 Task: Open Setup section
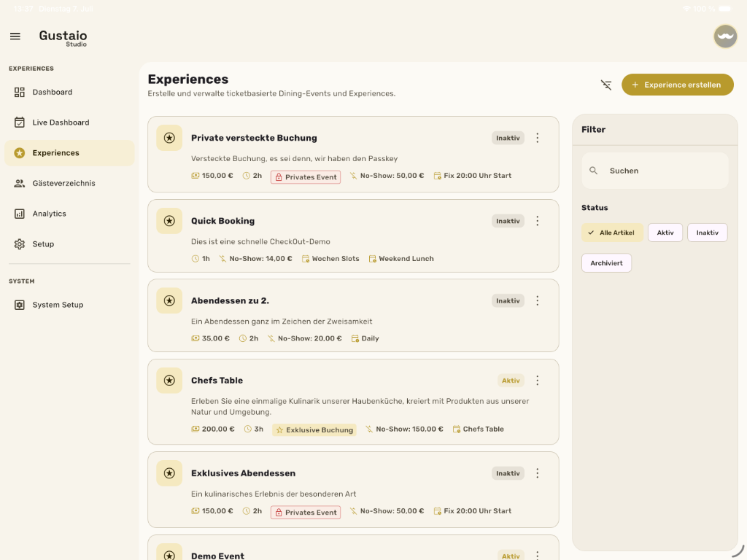click(69, 244)
